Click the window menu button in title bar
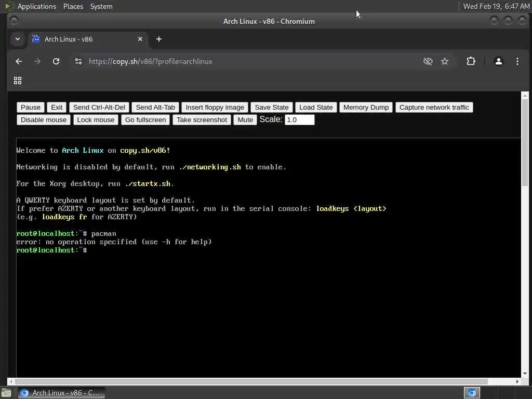The image size is (532, 399). [x=14, y=21]
